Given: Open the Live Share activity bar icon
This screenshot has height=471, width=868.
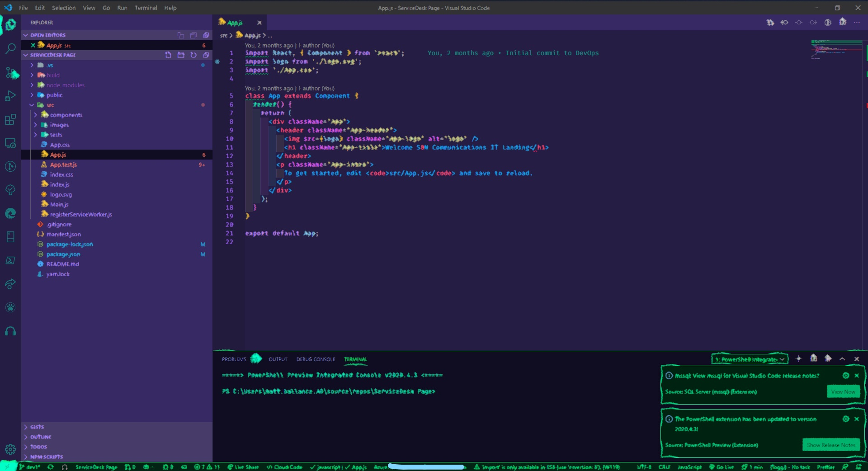Looking at the screenshot, I should [x=10, y=284].
